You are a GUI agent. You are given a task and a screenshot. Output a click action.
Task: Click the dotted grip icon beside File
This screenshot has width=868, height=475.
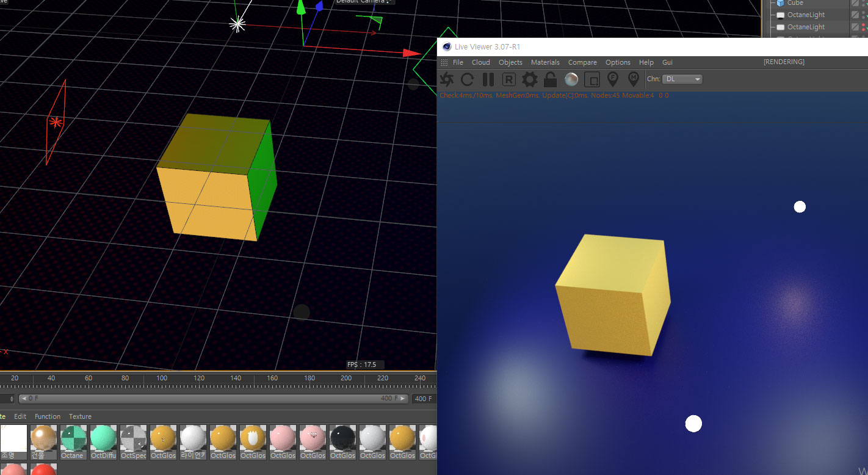pyautogui.click(x=444, y=62)
